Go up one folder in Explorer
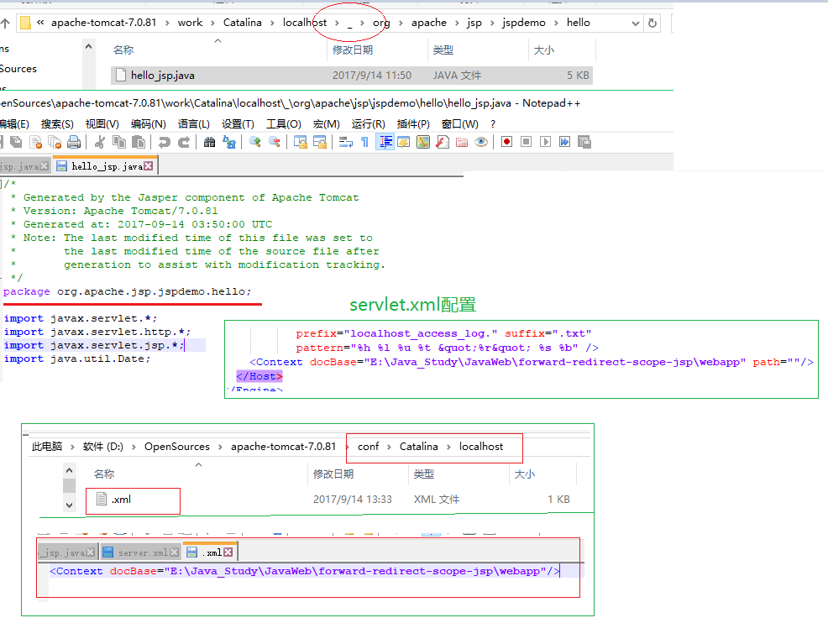Image resolution: width=828 pixels, height=644 pixels. pyautogui.click(x=5, y=24)
